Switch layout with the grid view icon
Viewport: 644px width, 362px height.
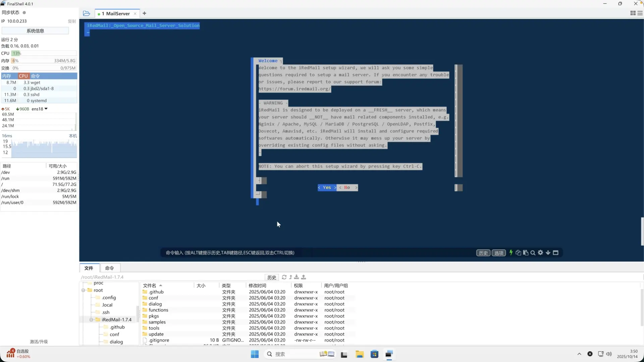tap(633, 13)
